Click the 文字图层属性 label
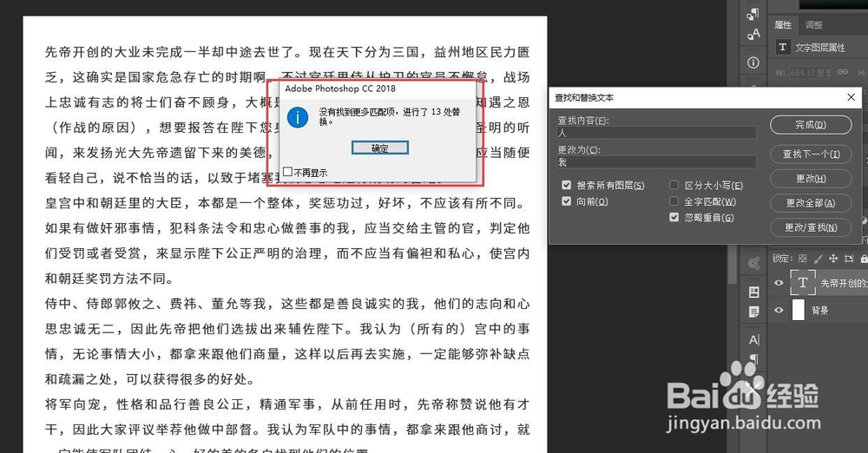 pyautogui.click(x=820, y=48)
